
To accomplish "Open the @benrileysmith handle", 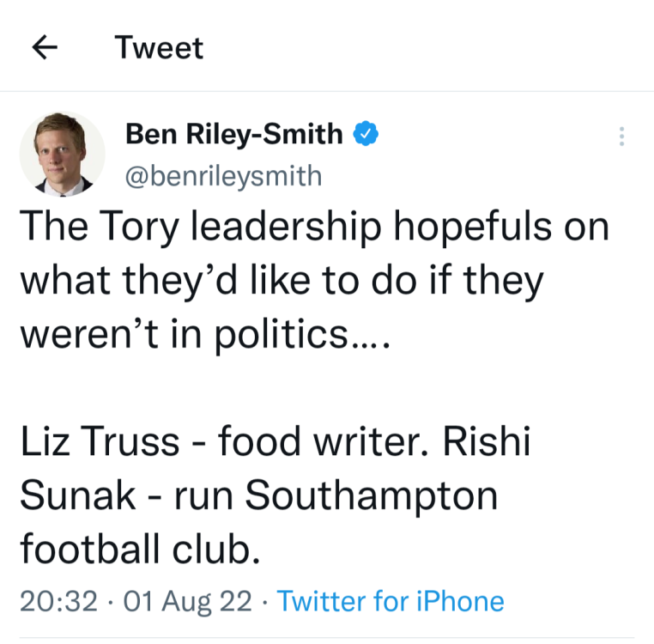I will point(224,176).
